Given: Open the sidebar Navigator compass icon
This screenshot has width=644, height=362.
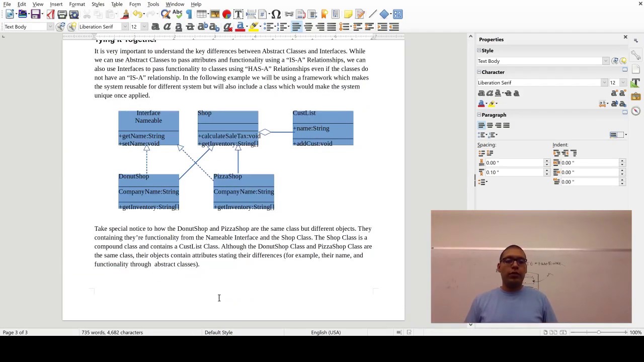Looking at the screenshot, I should [x=635, y=111].
